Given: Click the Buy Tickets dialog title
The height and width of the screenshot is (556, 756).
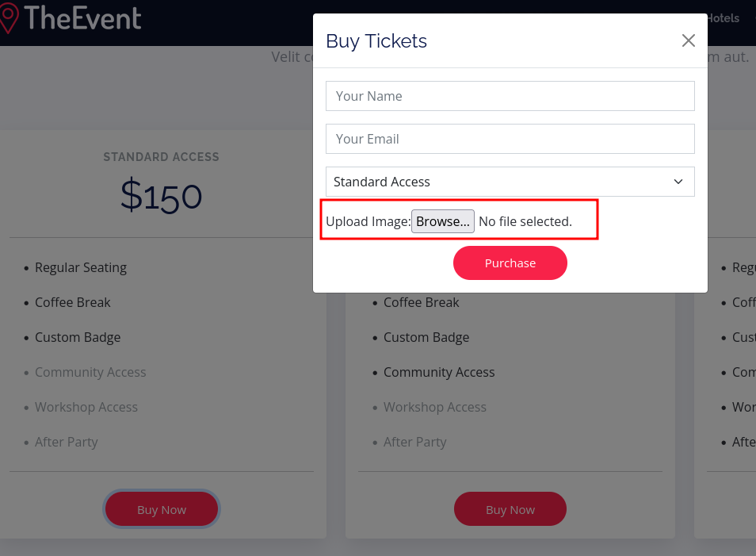Looking at the screenshot, I should [376, 41].
